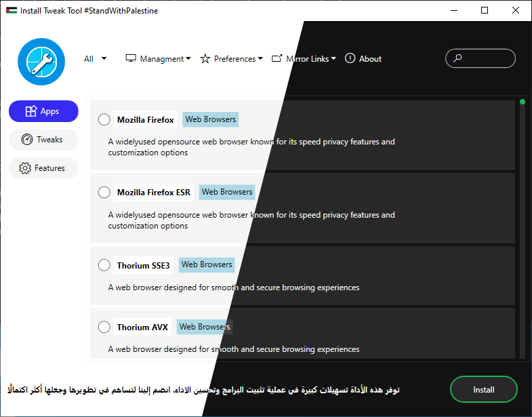Open the Mirror Links menu

coord(304,59)
